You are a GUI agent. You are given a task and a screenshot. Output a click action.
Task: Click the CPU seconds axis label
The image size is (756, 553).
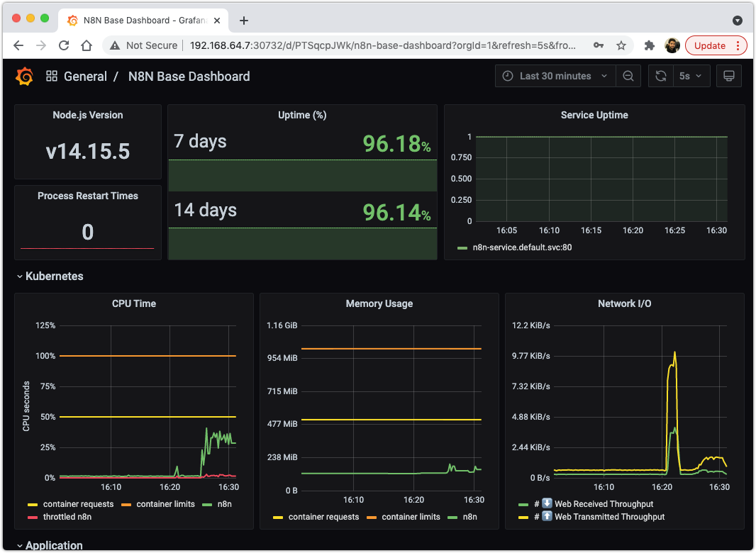(x=26, y=406)
